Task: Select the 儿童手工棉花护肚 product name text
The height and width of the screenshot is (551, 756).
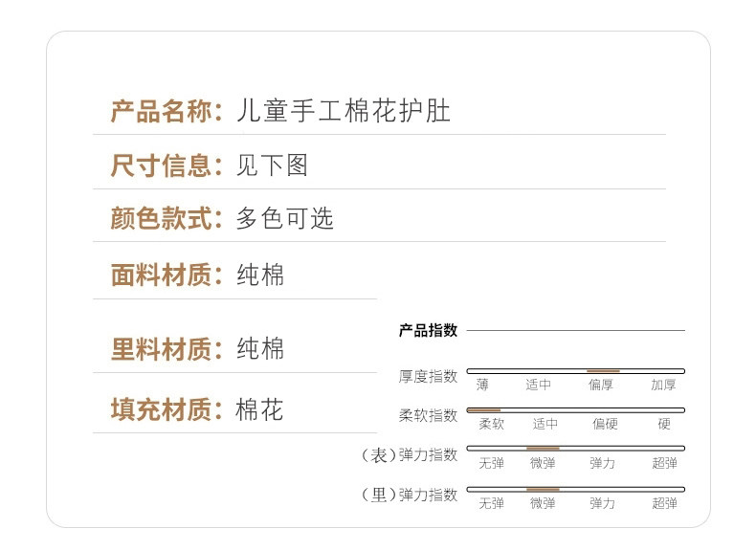Action: (343, 111)
